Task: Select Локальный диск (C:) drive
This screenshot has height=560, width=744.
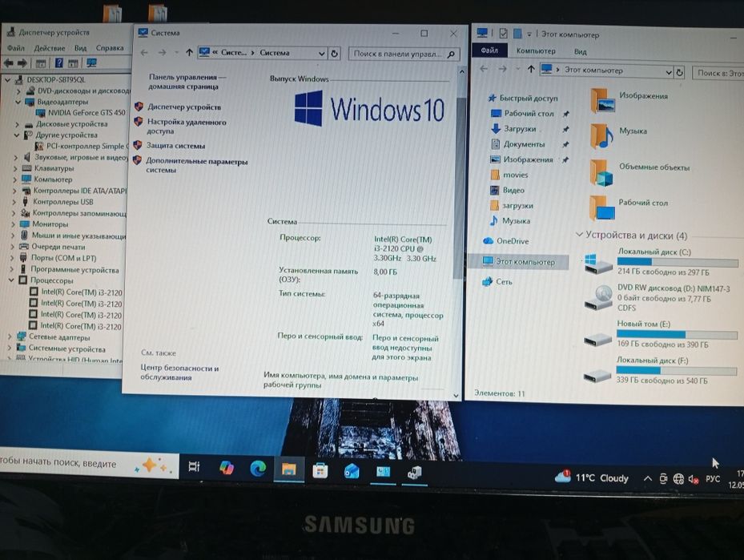Action: (x=662, y=262)
